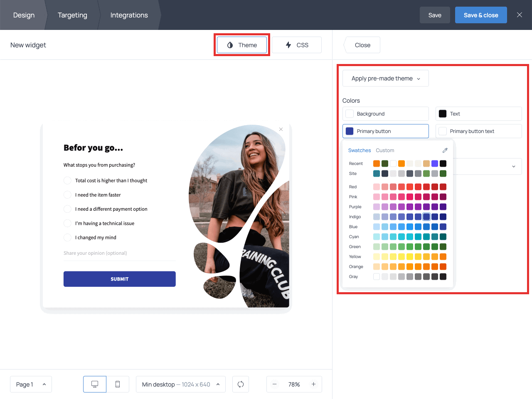Image resolution: width=532 pixels, height=399 pixels.
Task: Switch to desktop preview icon
Action: [x=95, y=384]
